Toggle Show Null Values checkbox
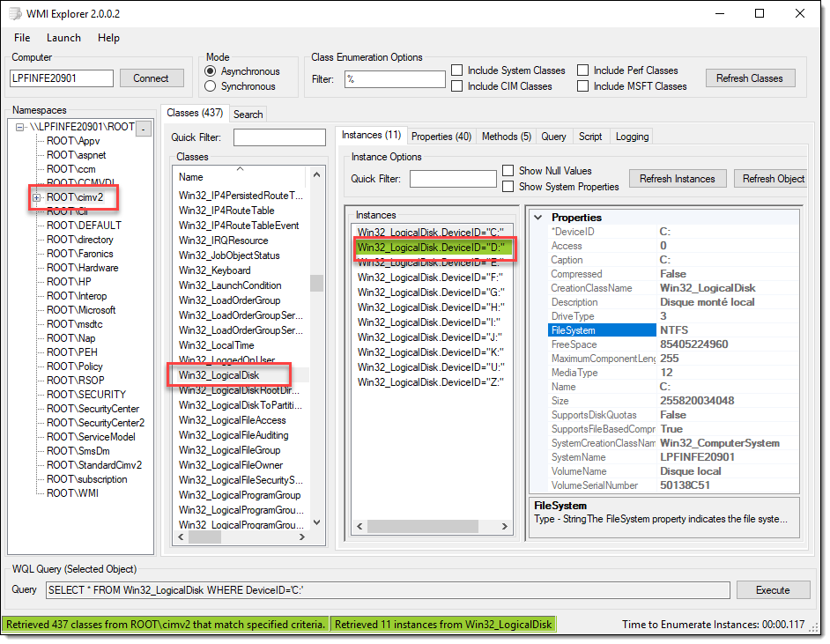Screen dimensions: 830x644 pyautogui.click(x=508, y=170)
